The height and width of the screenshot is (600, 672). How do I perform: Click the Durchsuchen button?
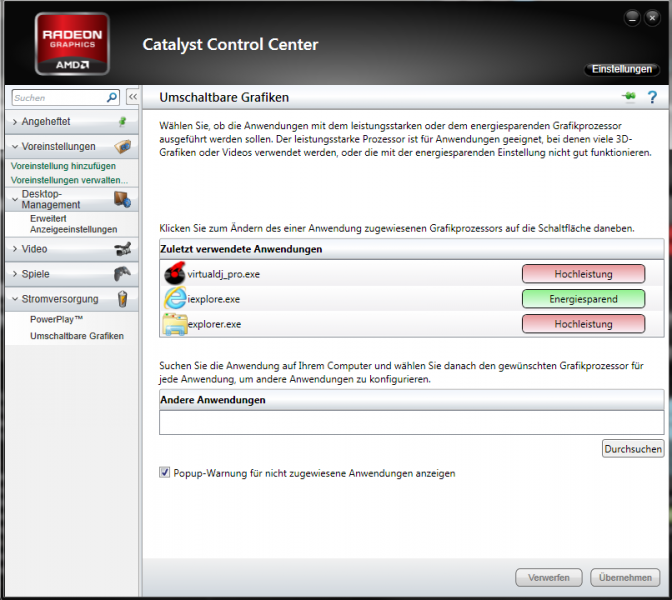coord(633,449)
